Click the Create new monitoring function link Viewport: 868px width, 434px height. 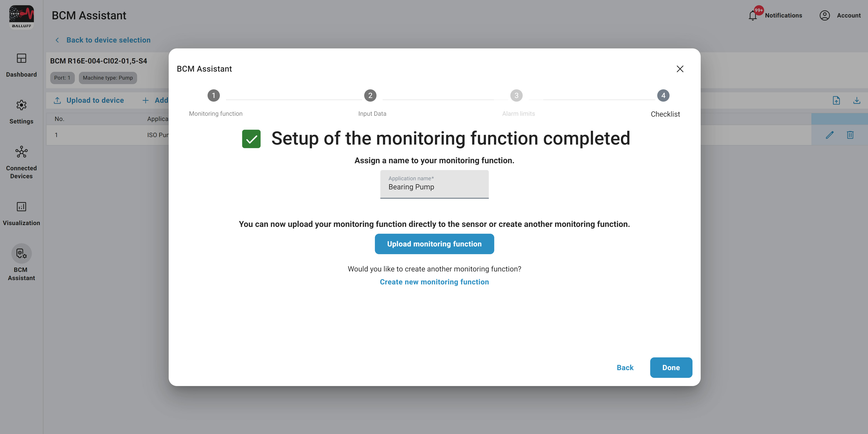pos(434,282)
